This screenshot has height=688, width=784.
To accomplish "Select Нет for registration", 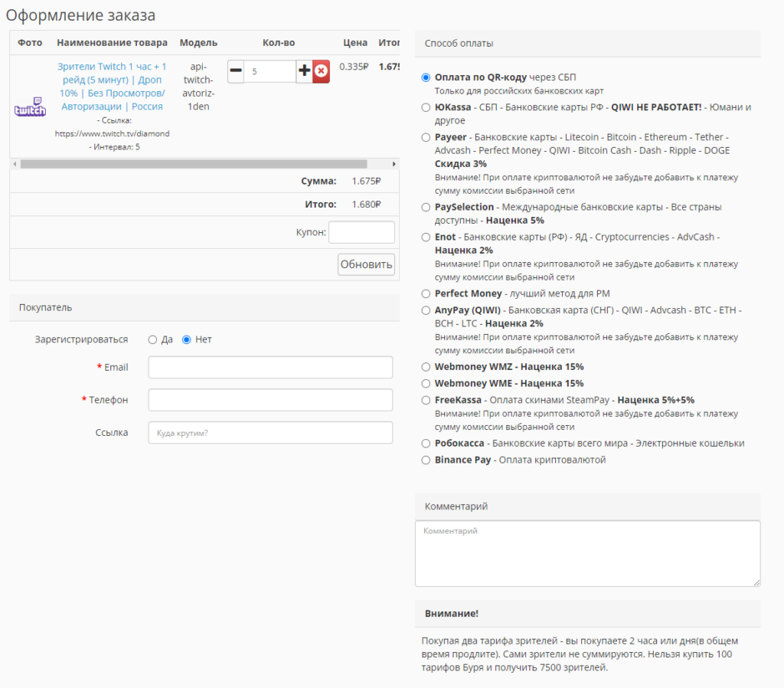I will 187,339.
